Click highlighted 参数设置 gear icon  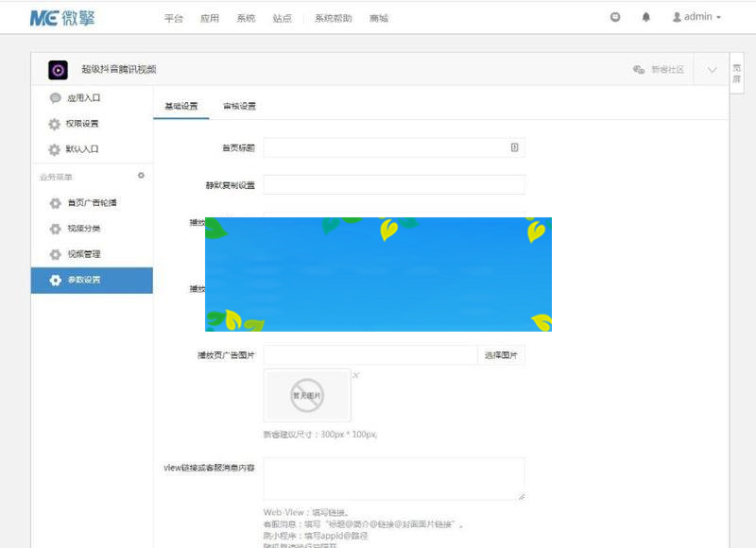tap(57, 280)
